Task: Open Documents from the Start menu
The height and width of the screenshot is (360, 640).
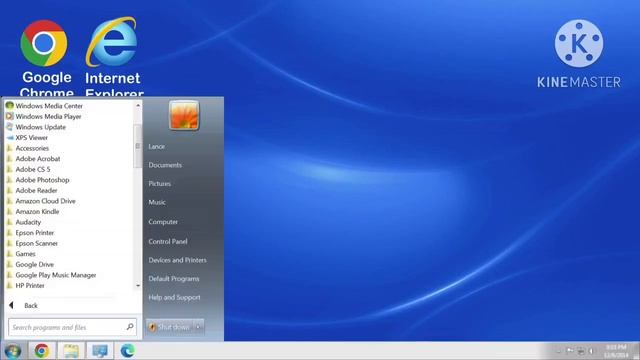Action: (165, 165)
